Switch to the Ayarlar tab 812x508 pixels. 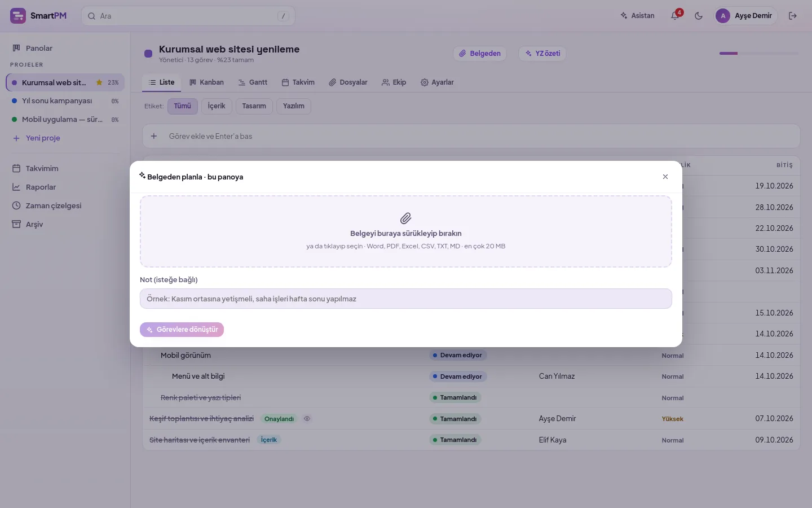click(x=437, y=82)
